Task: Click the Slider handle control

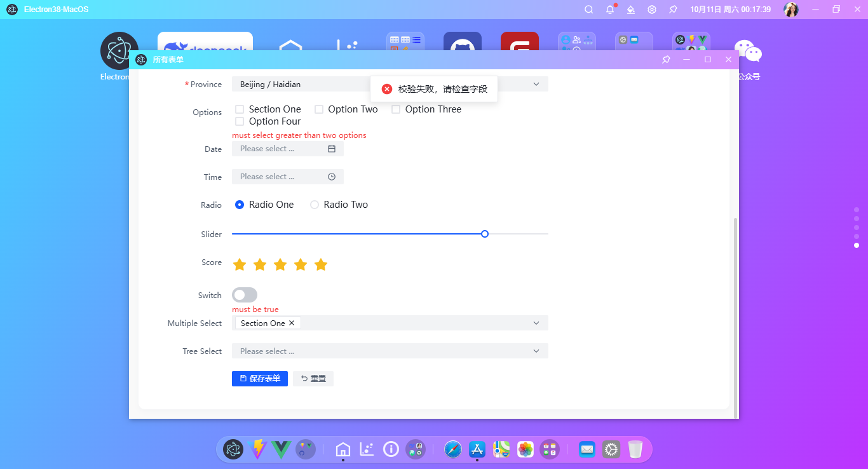Action: click(x=485, y=234)
